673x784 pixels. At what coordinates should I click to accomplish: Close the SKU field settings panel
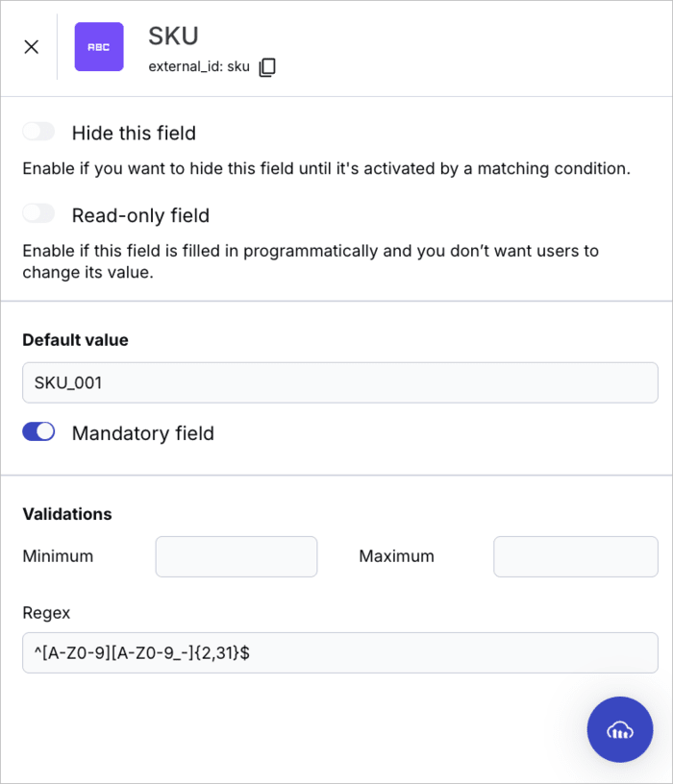pos(30,46)
